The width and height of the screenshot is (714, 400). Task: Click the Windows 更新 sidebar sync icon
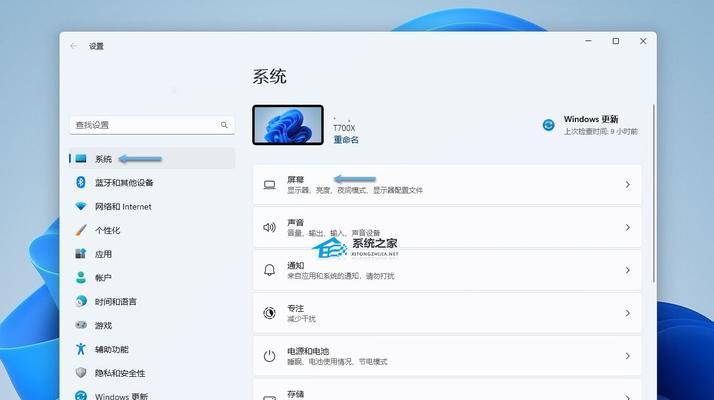click(81, 396)
